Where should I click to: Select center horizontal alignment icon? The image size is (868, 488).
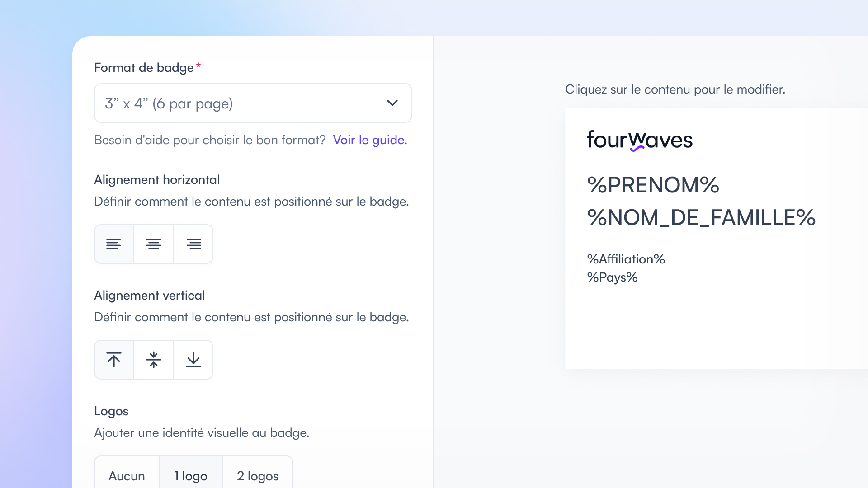point(154,244)
